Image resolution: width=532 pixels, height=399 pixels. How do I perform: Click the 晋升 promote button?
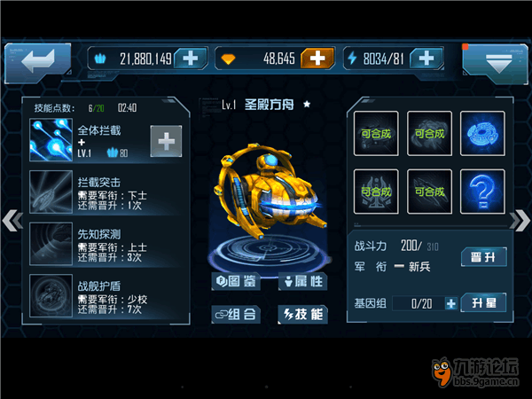484,257
